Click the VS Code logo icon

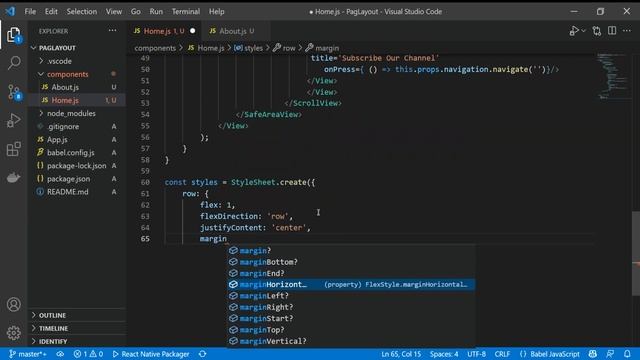click(11, 11)
